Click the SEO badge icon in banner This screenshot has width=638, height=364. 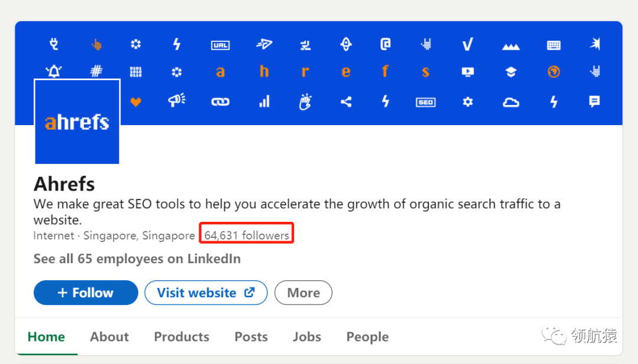[x=425, y=102]
